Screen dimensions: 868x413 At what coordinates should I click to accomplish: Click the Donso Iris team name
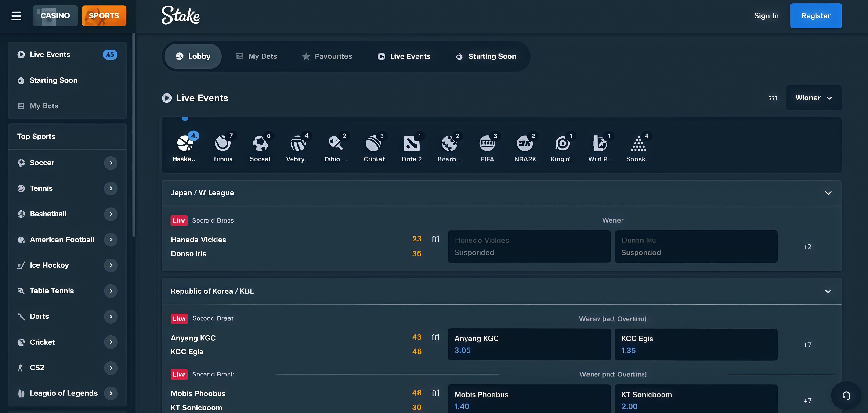point(188,254)
